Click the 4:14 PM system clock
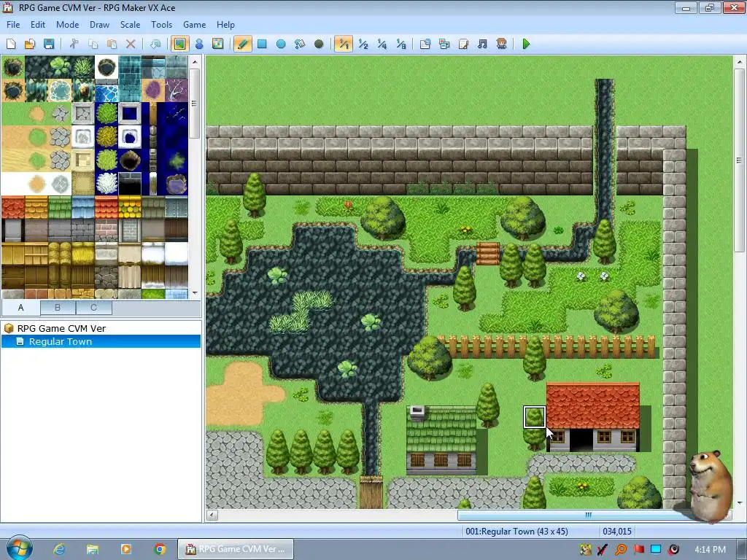The height and width of the screenshot is (560, 747). pos(710,550)
